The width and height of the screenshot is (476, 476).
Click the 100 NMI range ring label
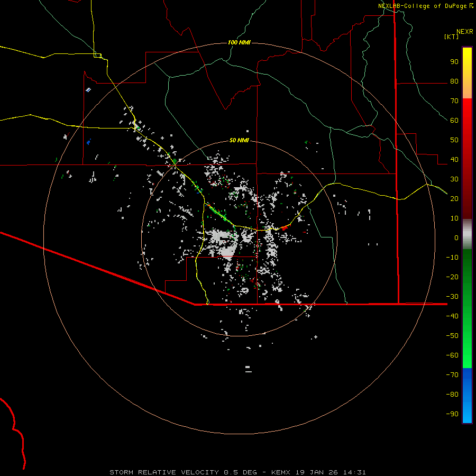point(239,42)
